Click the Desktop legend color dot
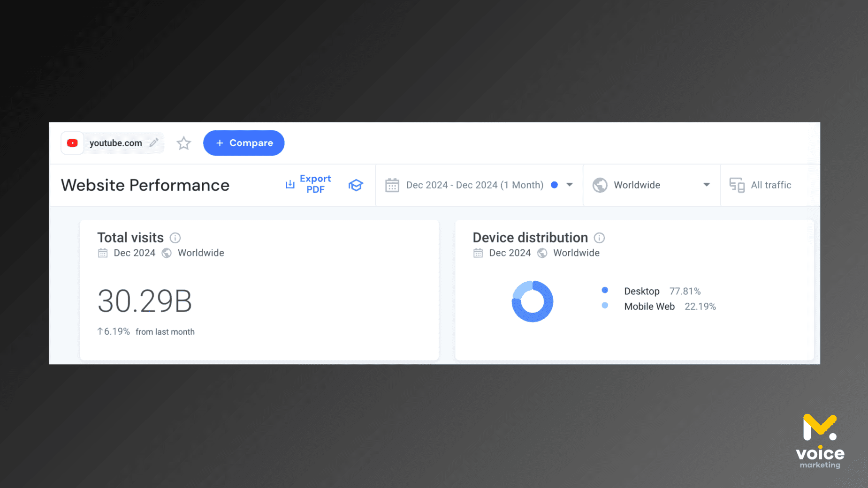The height and width of the screenshot is (488, 868). pos(605,290)
